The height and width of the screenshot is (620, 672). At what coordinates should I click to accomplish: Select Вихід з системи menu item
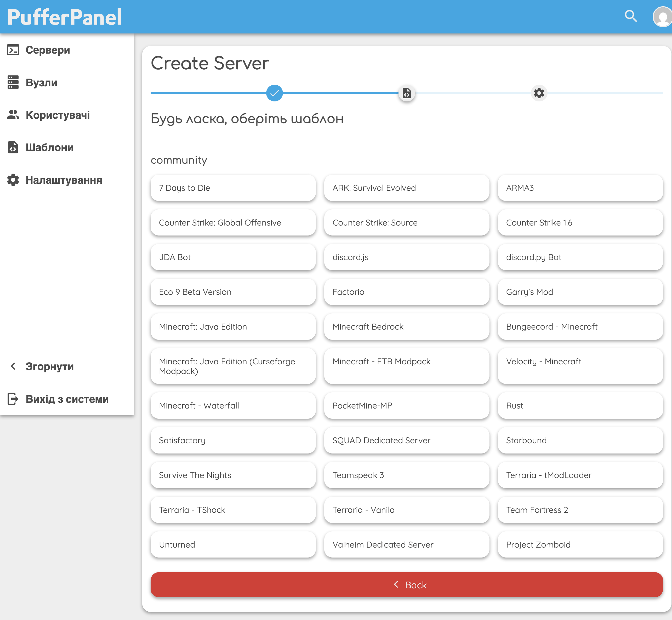(67, 399)
